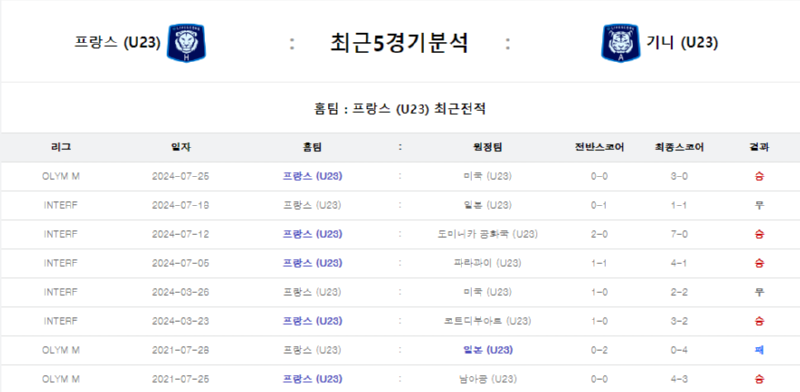800x392 pixels.
Task: Click the half-time score 0-1 for 2024-07-18
Action: pos(599,206)
